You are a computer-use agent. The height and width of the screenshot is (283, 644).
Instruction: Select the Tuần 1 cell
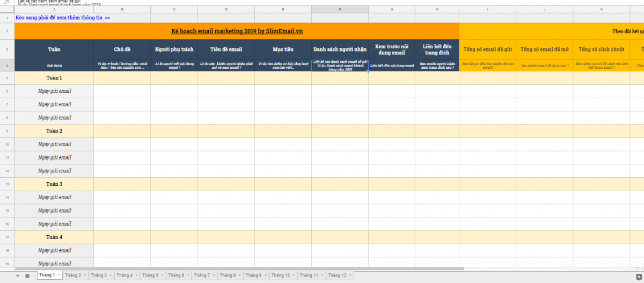(x=54, y=78)
